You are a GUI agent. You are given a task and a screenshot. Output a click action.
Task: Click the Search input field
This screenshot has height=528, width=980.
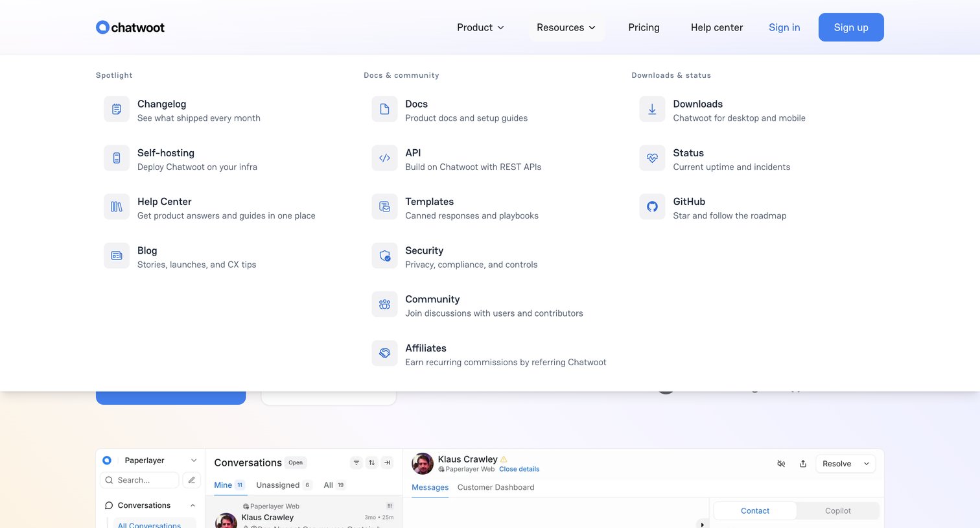click(139, 480)
